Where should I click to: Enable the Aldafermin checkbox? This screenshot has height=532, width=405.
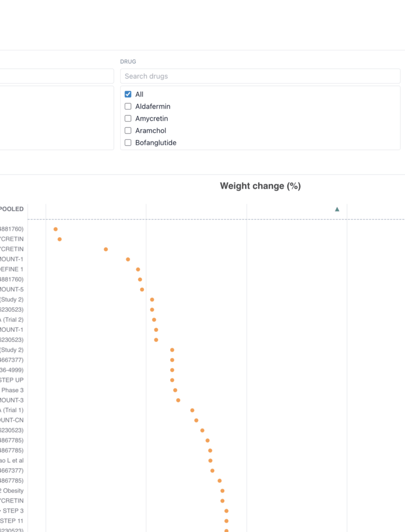point(128,106)
